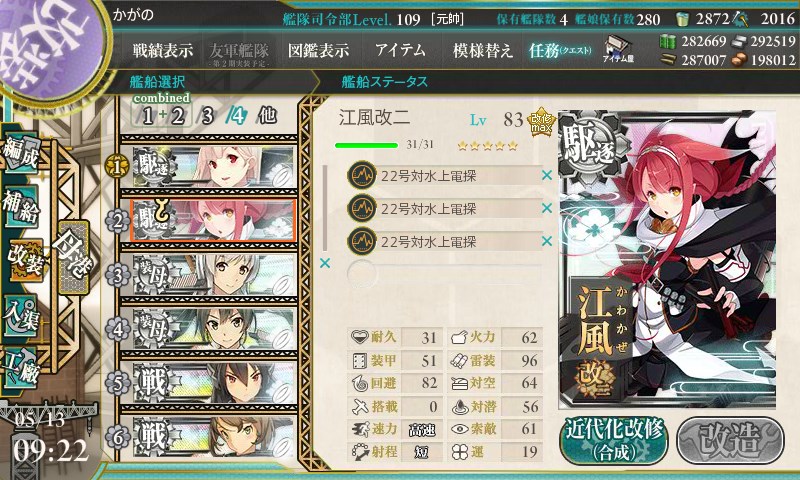Click the 改造 remodel button
The image size is (800, 480).
(x=730, y=440)
